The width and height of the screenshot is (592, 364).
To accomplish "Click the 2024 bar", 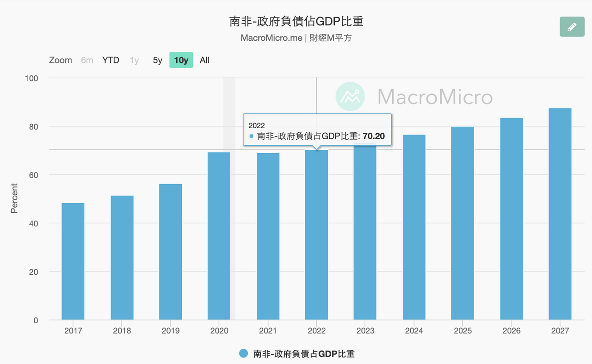I will 414,227.
